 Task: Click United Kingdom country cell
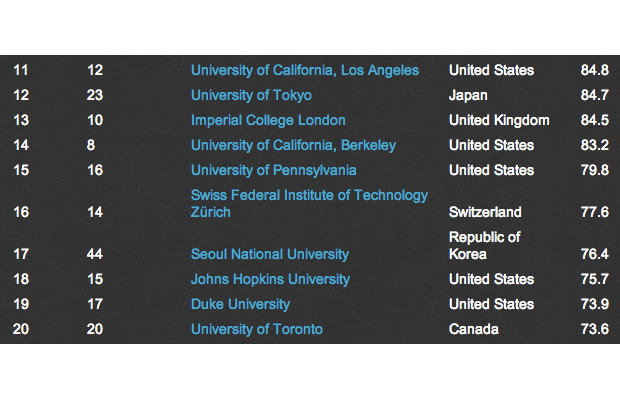click(499, 121)
